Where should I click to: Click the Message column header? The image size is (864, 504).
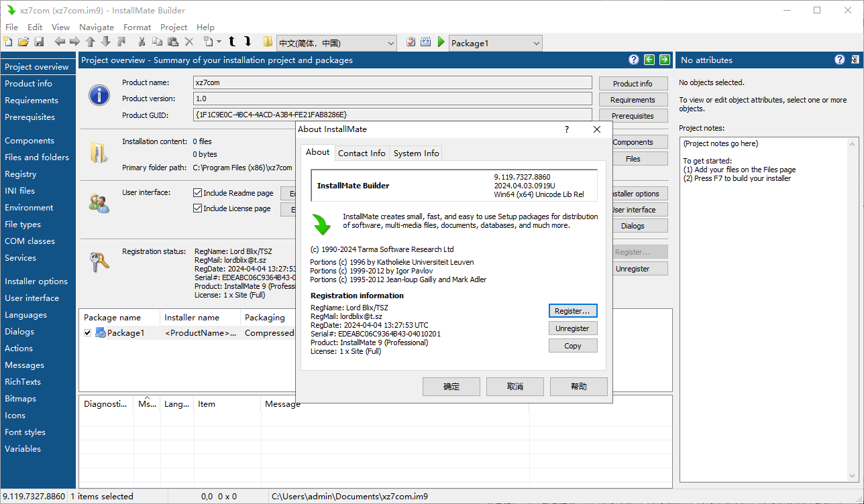pos(394,404)
